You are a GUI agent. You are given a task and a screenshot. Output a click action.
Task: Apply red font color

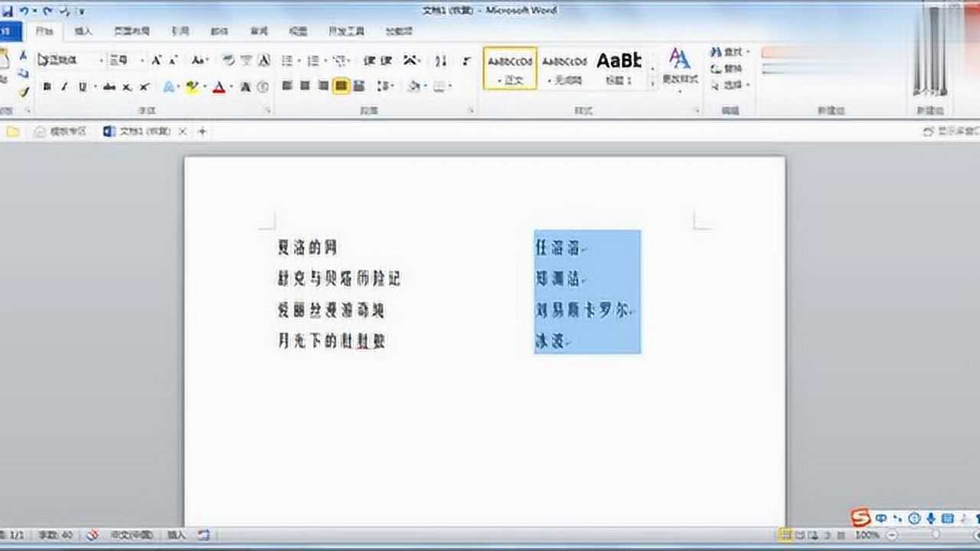coord(219,86)
